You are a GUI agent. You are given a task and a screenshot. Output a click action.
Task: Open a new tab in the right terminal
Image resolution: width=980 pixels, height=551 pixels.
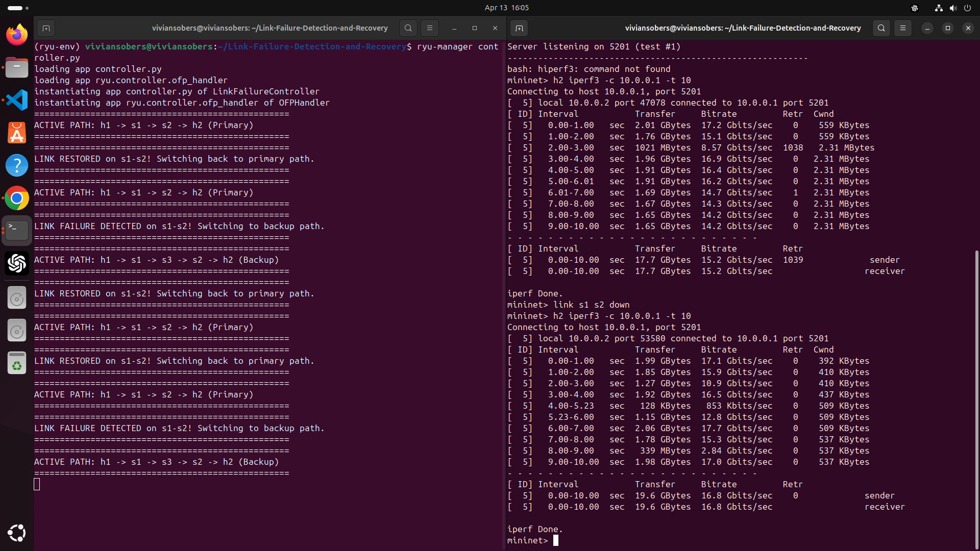click(x=519, y=29)
